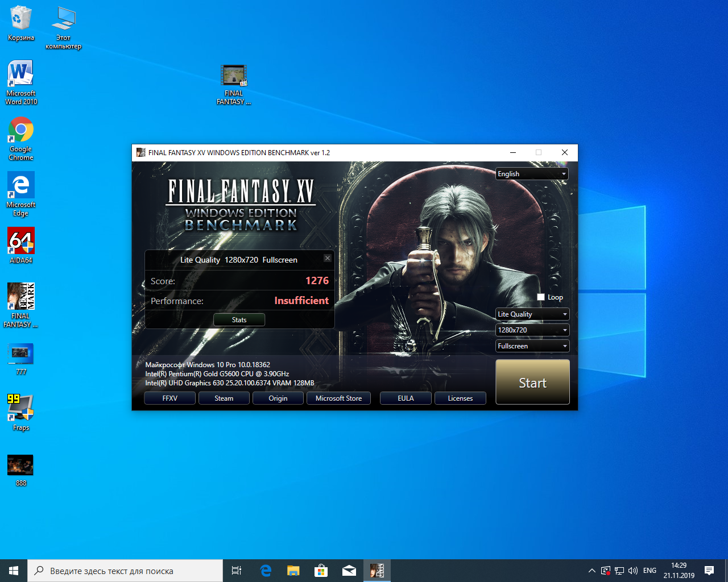Open the network tray icon
728x582 pixels.
click(619, 571)
